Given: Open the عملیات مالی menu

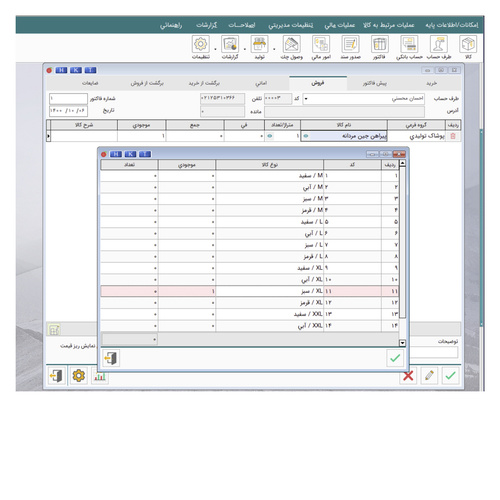Looking at the screenshot, I should [x=340, y=25].
